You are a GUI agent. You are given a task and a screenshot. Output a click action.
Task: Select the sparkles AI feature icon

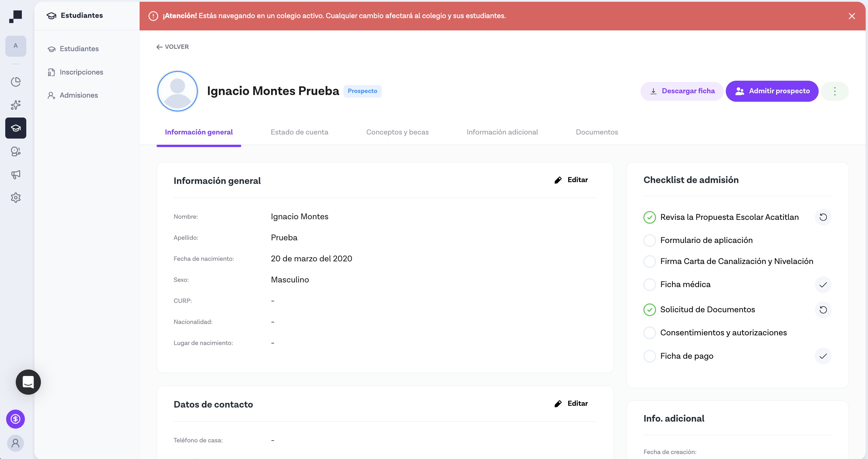click(15, 105)
